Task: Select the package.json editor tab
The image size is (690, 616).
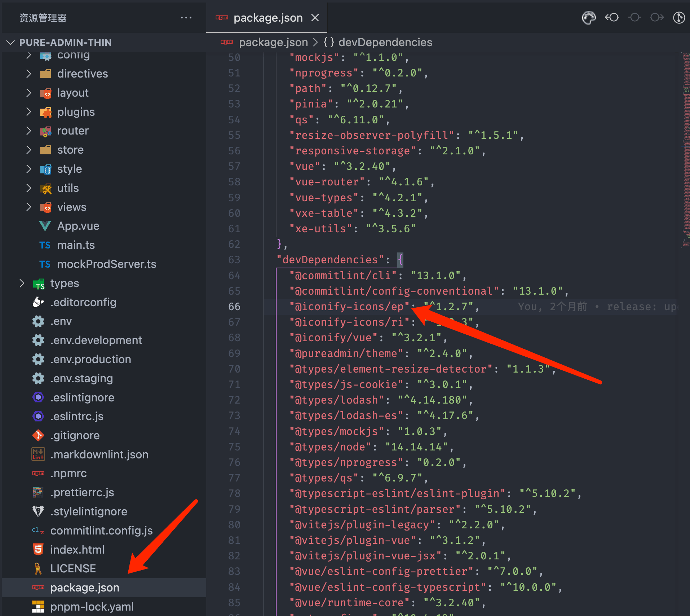Action: [266, 18]
